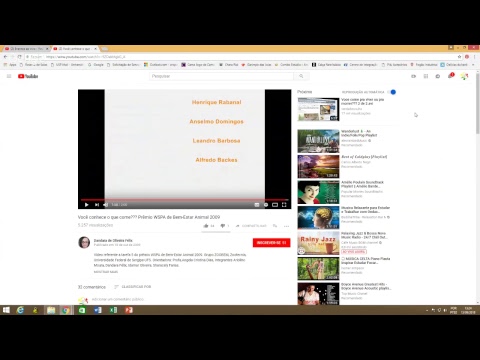This screenshot has height=360, width=480.
Task: Open the Dandara de Oliveira Félix channel name
Action: tap(113, 240)
